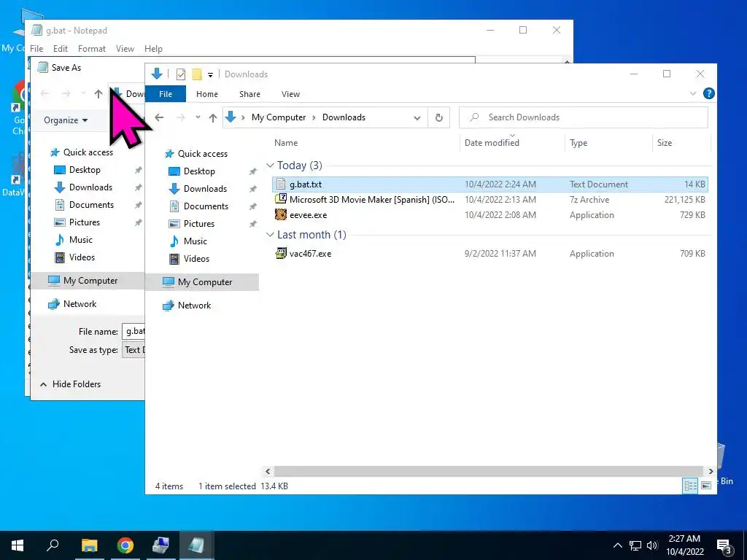Select Music in Save As dialog sidebar
The height and width of the screenshot is (560, 747).
pyautogui.click(x=74, y=239)
